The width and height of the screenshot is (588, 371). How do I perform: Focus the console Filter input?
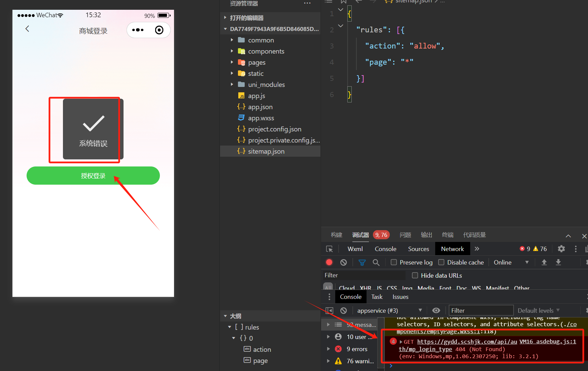pyautogui.click(x=481, y=311)
